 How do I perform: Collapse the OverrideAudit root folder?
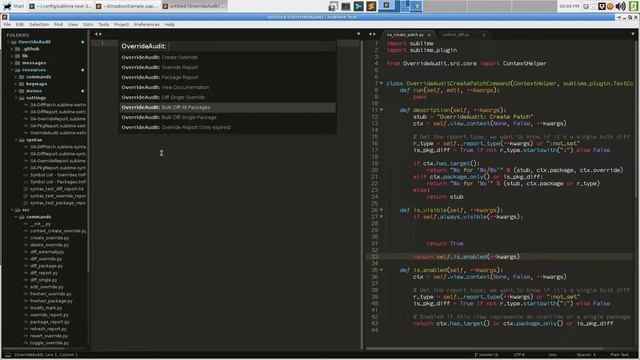click(9, 42)
